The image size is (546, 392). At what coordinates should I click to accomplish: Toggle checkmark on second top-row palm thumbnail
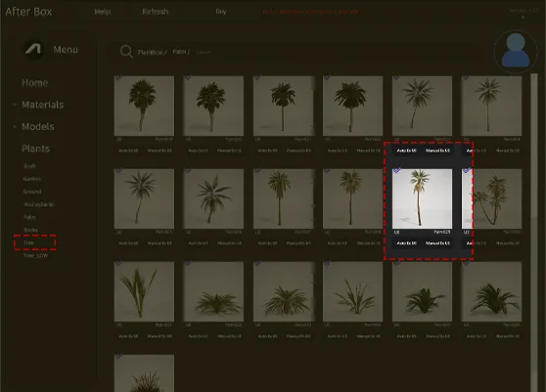(188, 77)
